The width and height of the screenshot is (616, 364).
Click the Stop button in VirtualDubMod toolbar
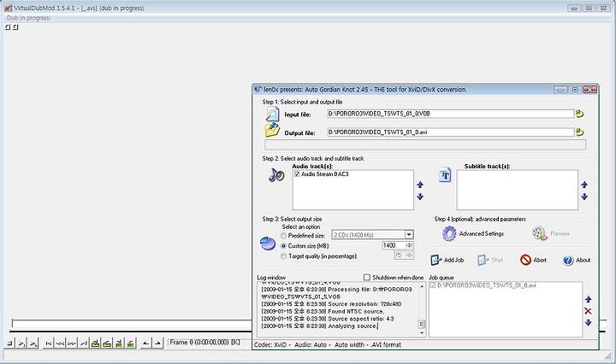tap(9, 343)
